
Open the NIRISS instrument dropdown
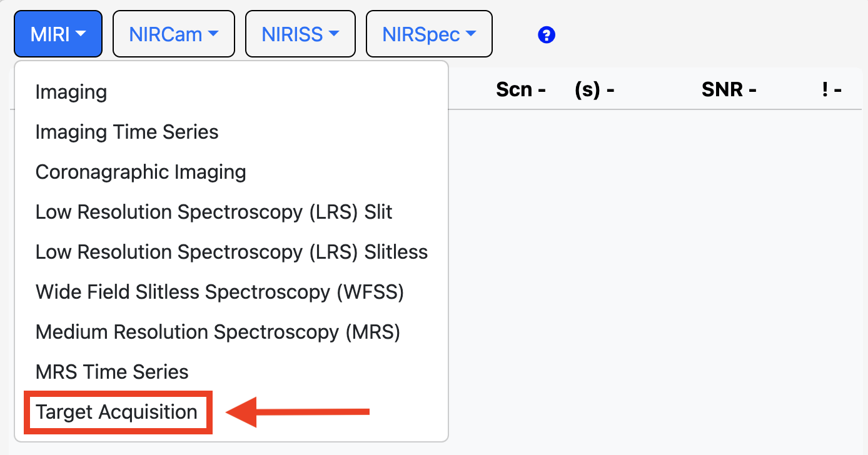pos(300,34)
